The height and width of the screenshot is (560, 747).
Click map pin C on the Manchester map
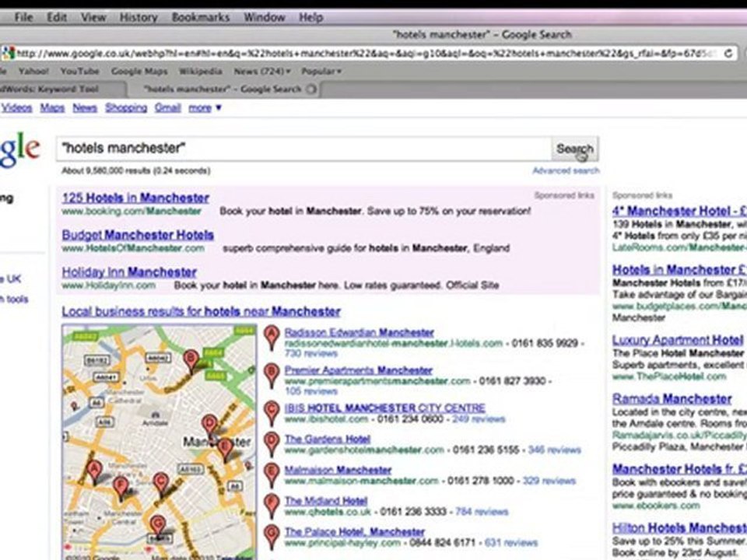162,485
